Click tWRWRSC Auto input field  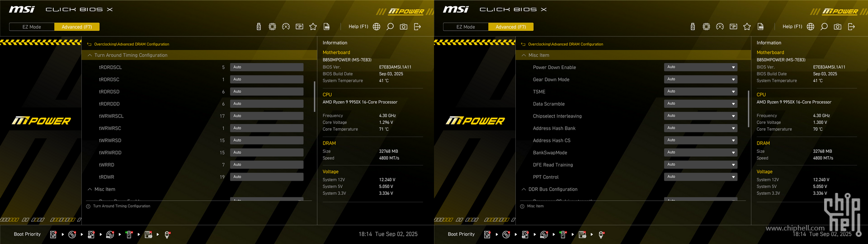(267, 128)
